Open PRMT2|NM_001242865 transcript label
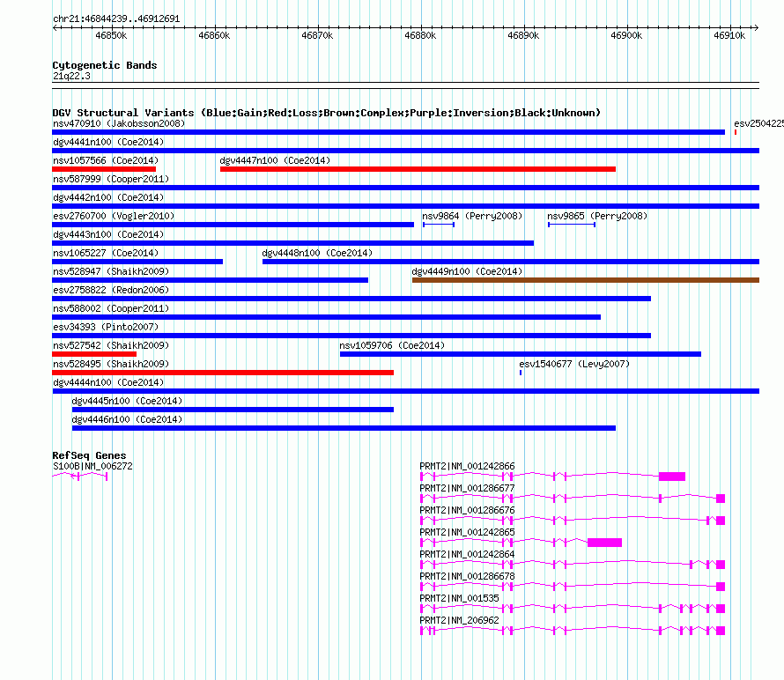 pyautogui.click(x=467, y=532)
